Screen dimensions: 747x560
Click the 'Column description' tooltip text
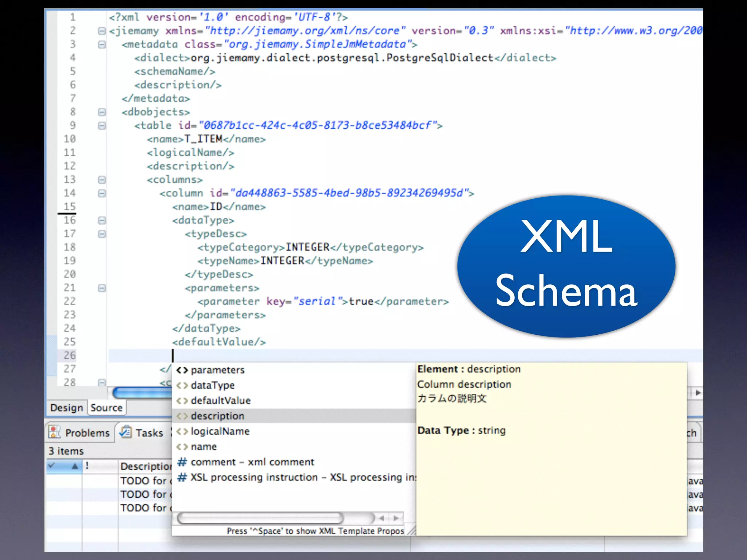tap(464, 384)
